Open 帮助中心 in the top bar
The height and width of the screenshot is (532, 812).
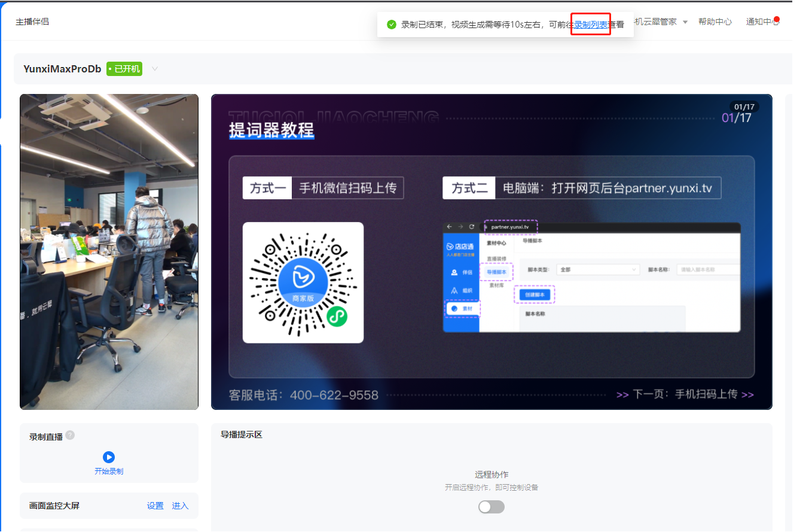pyautogui.click(x=715, y=22)
